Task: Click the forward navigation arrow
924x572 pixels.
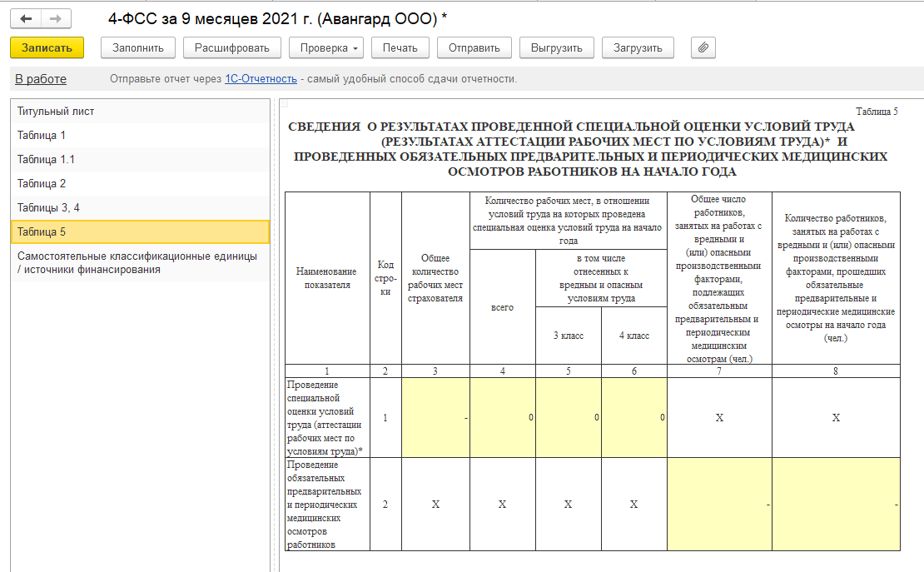Action: pyautogui.click(x=55, y=19)
